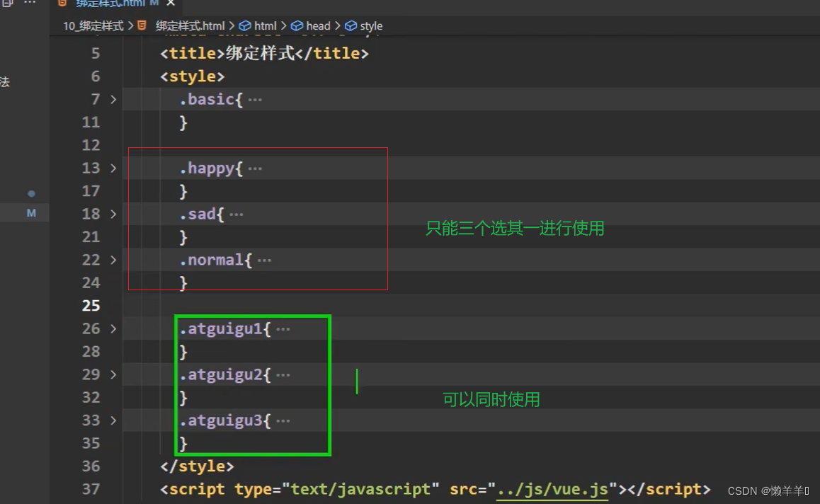820x504 pixels.
Task: Close the 绑定样式.html editor tab
Action: 171,3
